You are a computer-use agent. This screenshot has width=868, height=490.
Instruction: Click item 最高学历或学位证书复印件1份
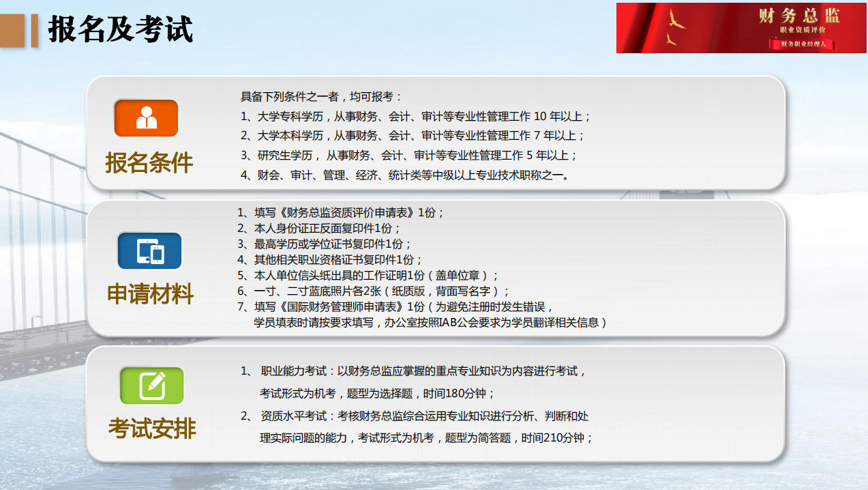click(x=325, y=244)
